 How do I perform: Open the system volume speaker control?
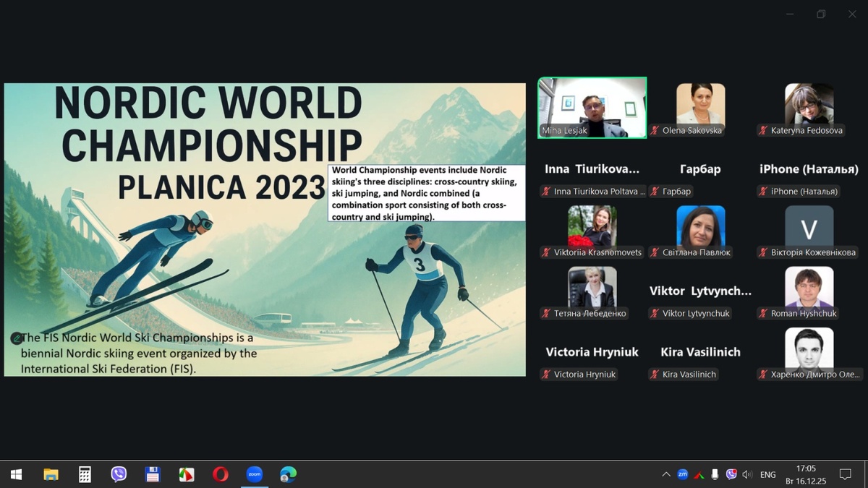(747, 474)
